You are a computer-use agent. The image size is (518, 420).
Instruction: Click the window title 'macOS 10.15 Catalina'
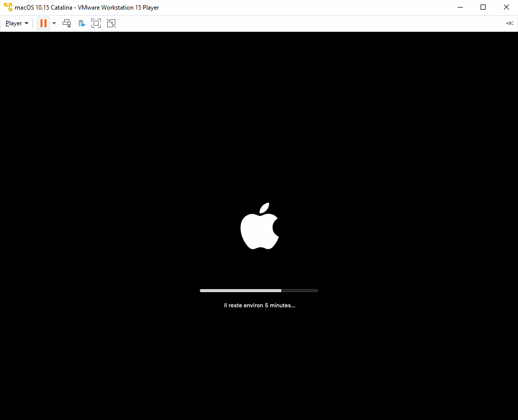point(44,7)
